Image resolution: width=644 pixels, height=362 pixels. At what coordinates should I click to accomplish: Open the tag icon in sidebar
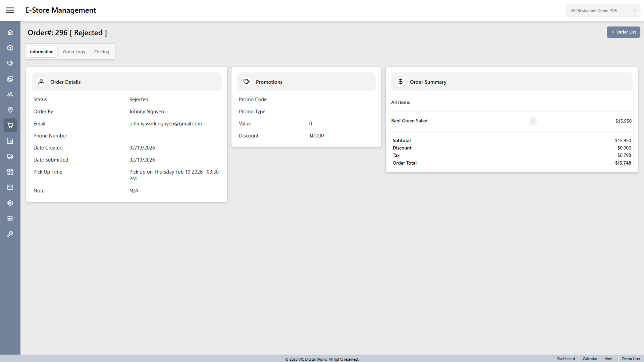pos(10,63)
